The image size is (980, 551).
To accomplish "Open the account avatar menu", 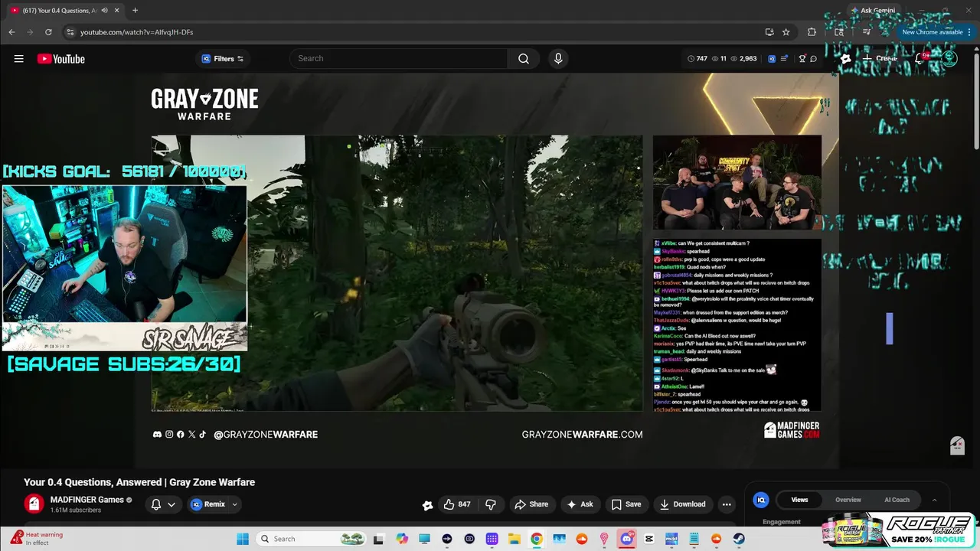I will click(x=949, y=59).
